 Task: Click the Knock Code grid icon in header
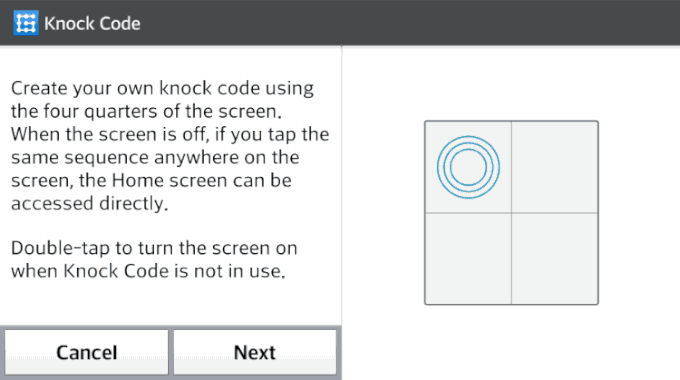26,23
